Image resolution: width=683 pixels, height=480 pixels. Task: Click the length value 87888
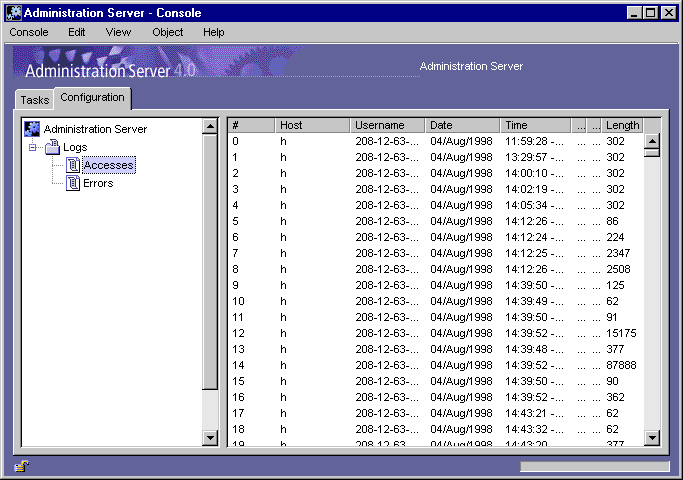point(621,365)
